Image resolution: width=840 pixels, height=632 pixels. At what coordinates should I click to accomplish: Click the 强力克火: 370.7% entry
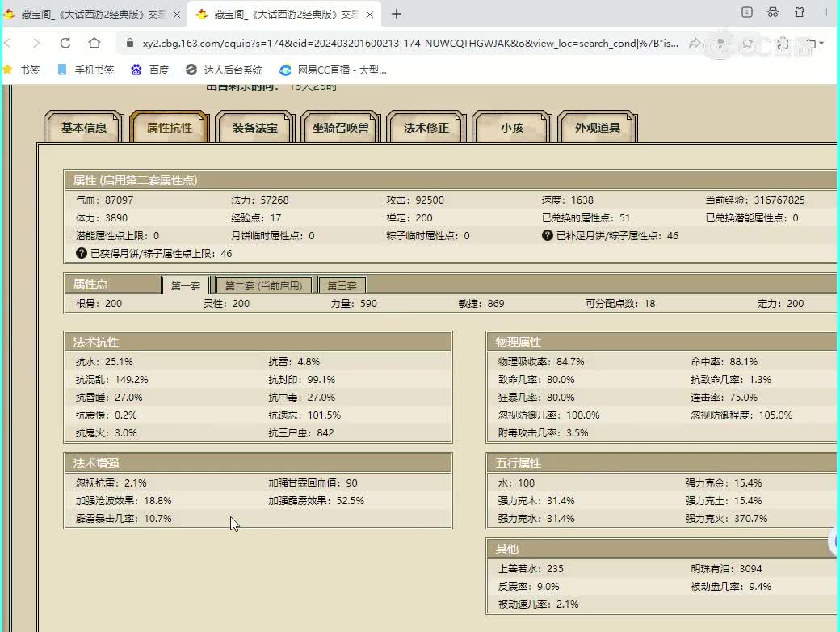pos(726,518)
